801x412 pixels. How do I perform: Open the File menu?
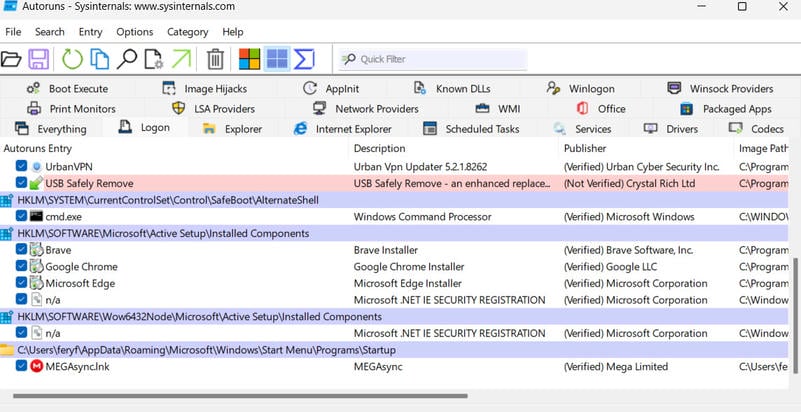[x=13, y=32]
